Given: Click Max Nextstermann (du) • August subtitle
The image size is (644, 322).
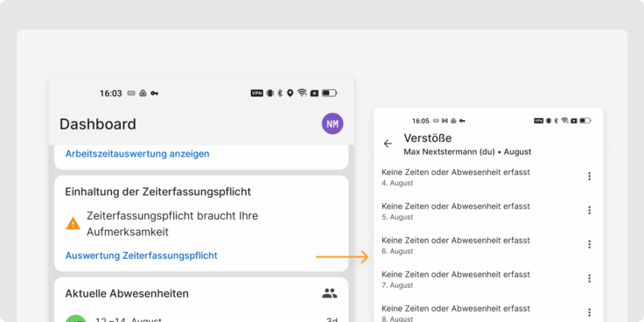Looking at the screenshot, I should pos(467,152).
